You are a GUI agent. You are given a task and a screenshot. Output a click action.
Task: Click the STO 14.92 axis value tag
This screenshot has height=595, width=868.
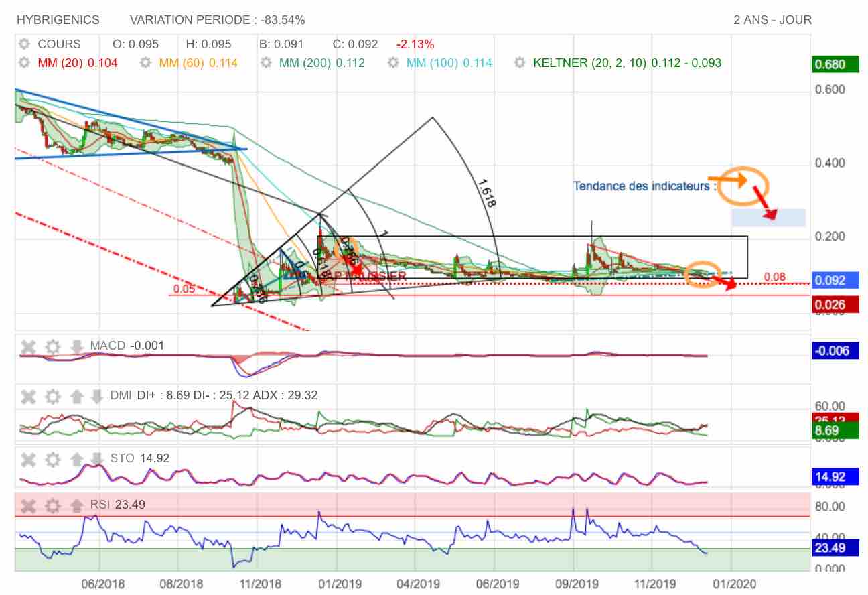[x=835, y=476]
